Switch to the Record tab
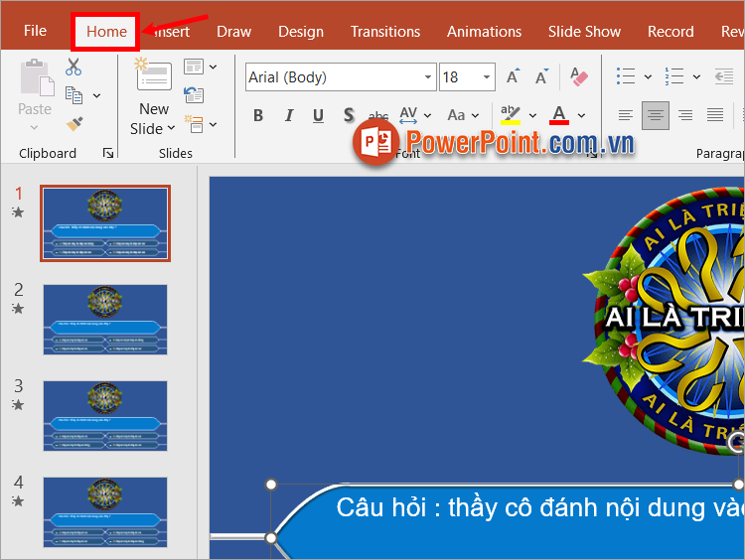The height and width of the screenshot is (560, 745). 670,32
